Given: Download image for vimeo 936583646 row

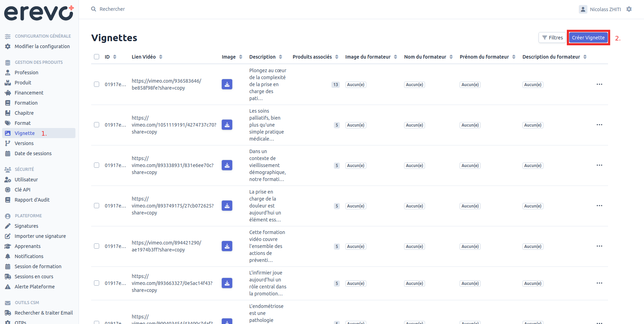Looking at the screenshot, I should pyautogui.click(x=227, y=84).
